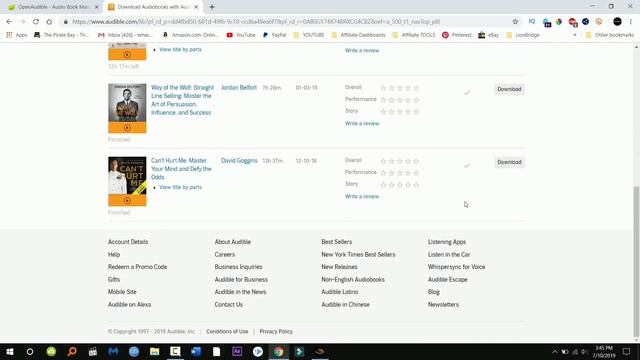Image resolution: width=640 pixels, height=360 pixels.
Task: Rate Can't Hurt Me Performance one star
Action: tap(383, 173)
